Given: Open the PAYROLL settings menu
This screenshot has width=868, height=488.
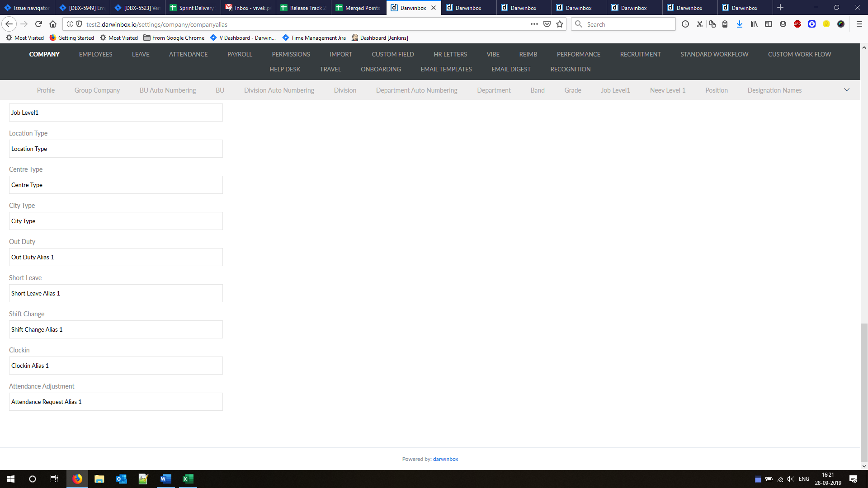Looking at the screenshot, I should [239, 54].
